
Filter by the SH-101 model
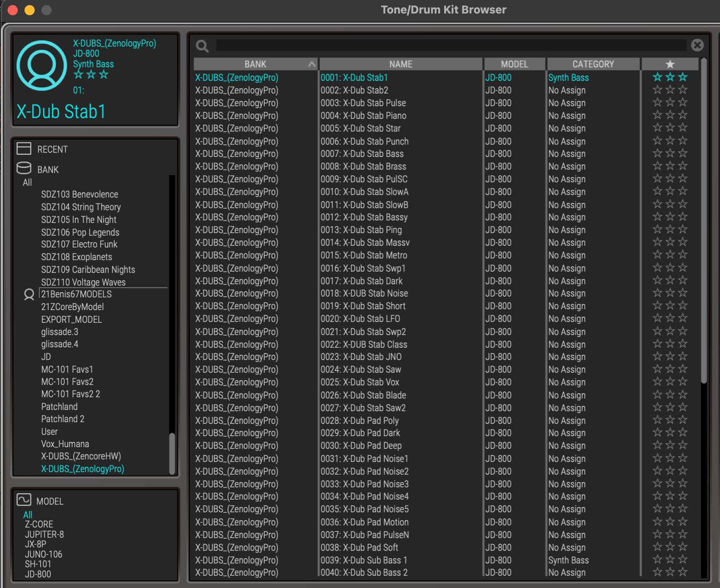click(38, 564)
